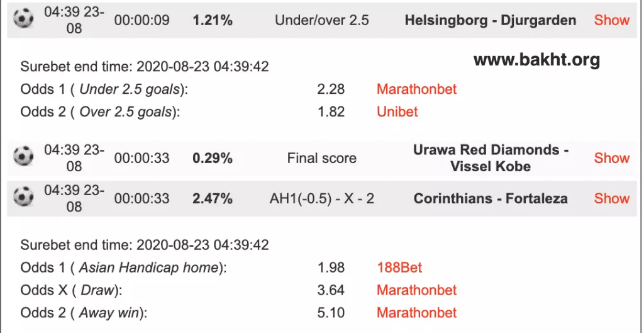Image resolution: width=644 pixels, height=333 pixels.
Task: Click soccer ball icon for Helsingborg - Djurgarden
Action: tap(23, 20)
